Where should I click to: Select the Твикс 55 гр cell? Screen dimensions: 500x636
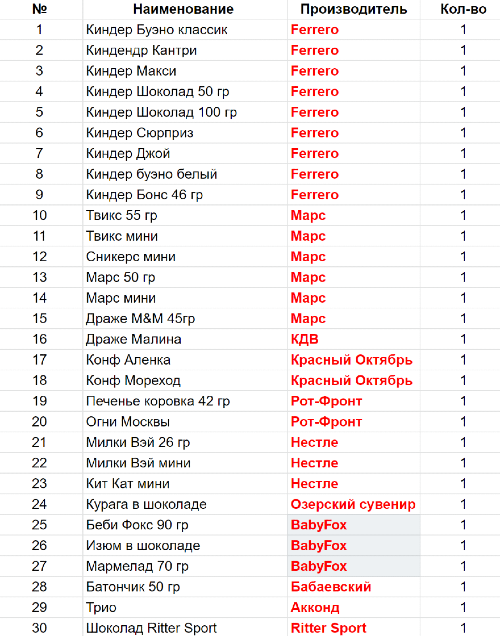click(185, 215)
